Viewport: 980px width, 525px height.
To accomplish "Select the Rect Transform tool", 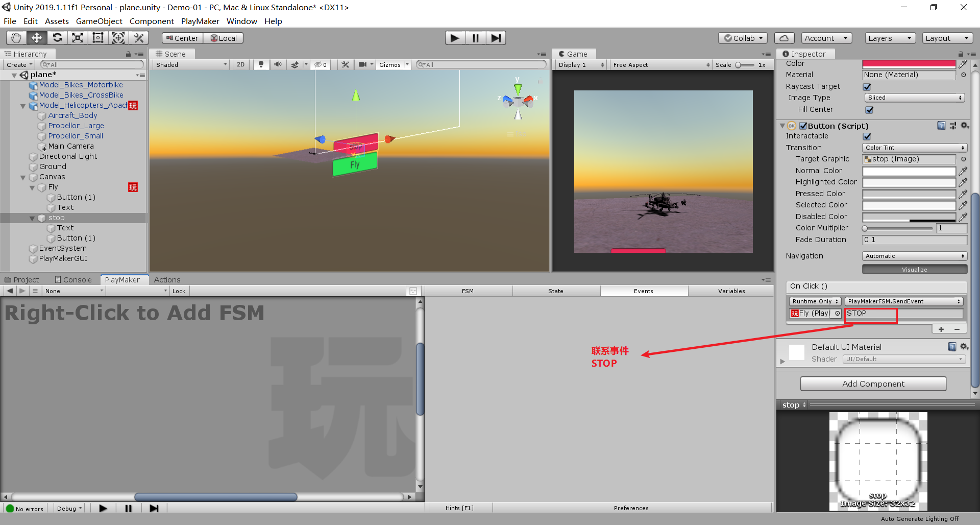I will pyautogui.click(x=97, y=37).
